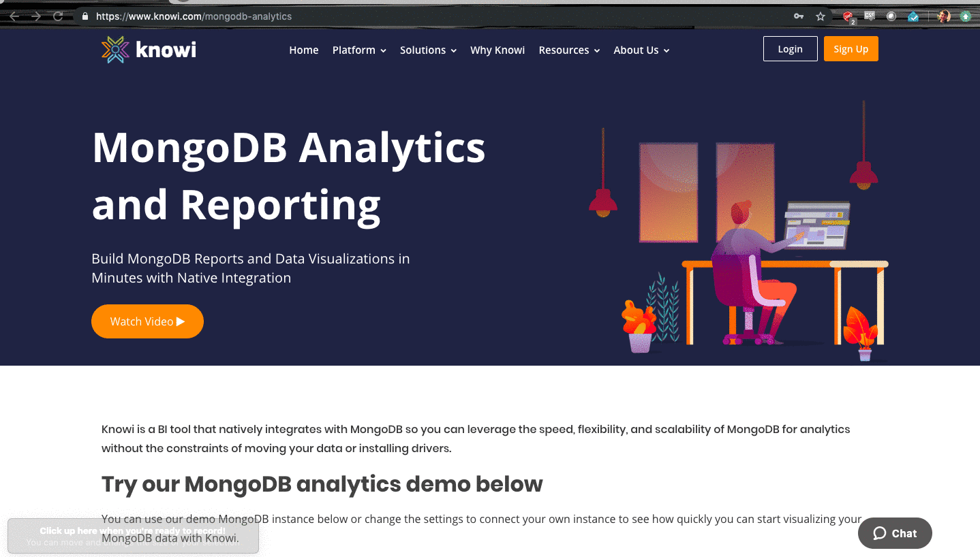Open the Home page
980x557 pixels.
[304, 50]
